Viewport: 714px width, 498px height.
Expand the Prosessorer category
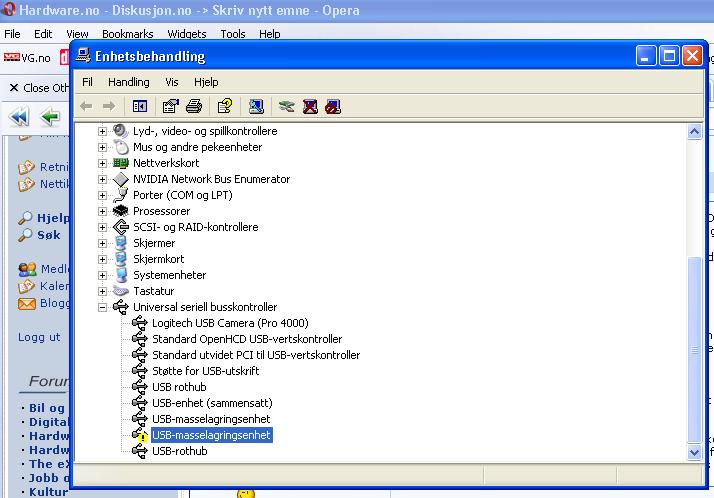(102, 211)
